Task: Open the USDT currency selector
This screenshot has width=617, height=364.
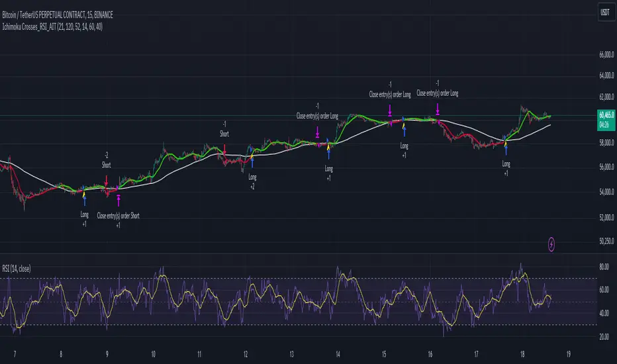Action: coord(605,12)
